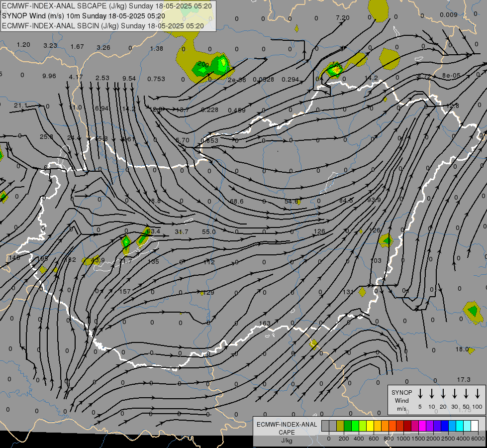Click the map value 31.7
This screenshot has height=448, width=487.
(x=182, y=231)
